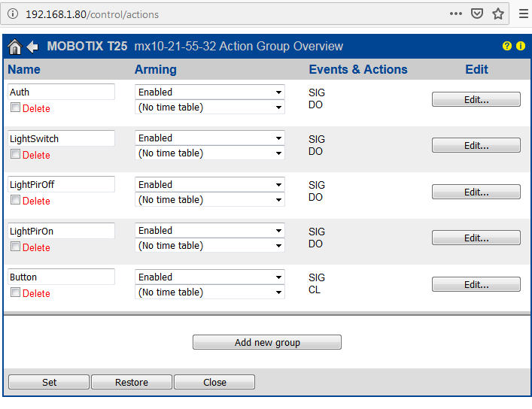
Task: Click the Restore button
Action: click(x=132, y=383)
